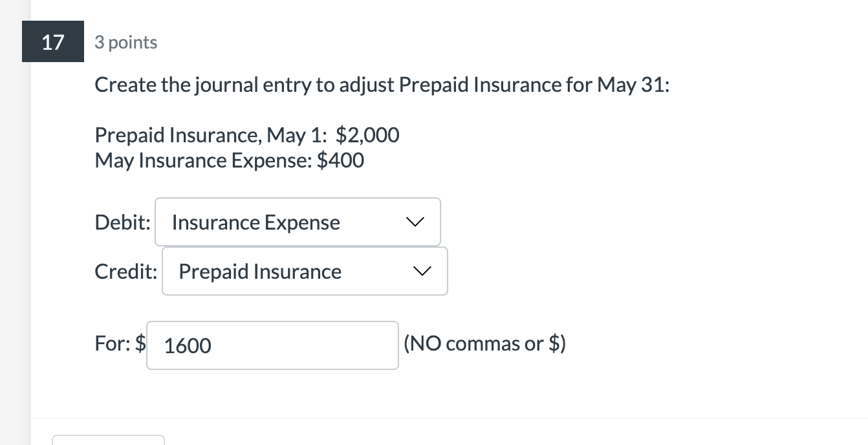The image size is (868, 445).
Task: Click the 3 points label
Action: 125,43
